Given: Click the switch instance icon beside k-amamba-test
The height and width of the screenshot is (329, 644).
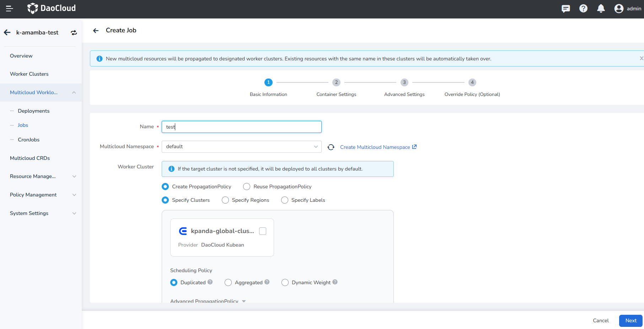Looking at the screenshot, I should 74,33.
